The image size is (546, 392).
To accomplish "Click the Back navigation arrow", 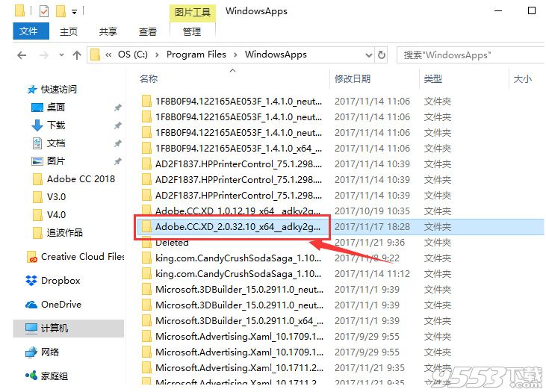I will pos(22,55).
